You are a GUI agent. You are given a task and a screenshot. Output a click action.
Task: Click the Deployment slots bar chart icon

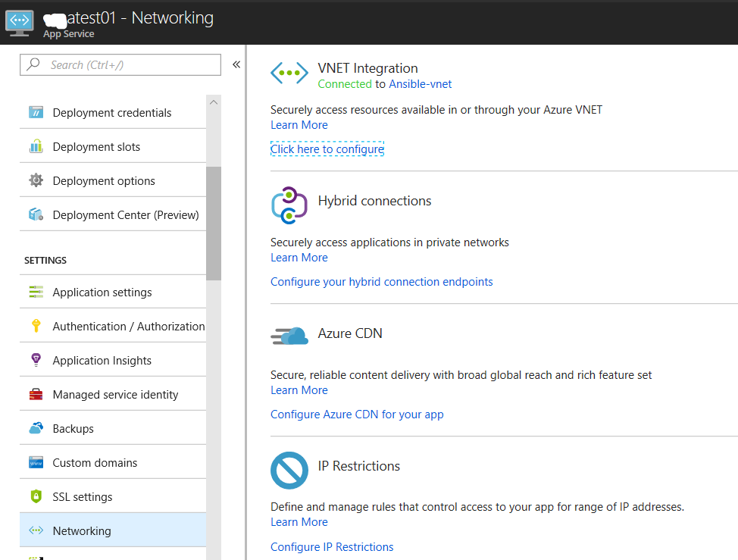(x=36, y=145)
